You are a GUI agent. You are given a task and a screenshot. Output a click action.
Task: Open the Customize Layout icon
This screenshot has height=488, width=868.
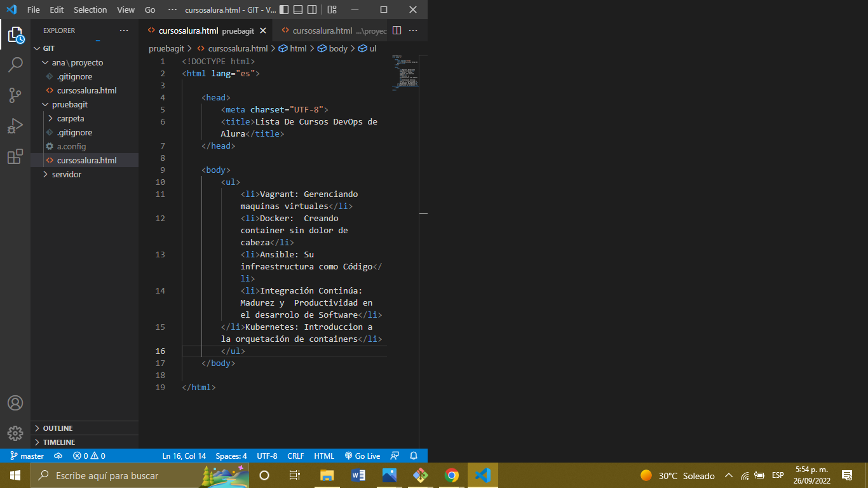pyautogui.click(x=332, y=10)
